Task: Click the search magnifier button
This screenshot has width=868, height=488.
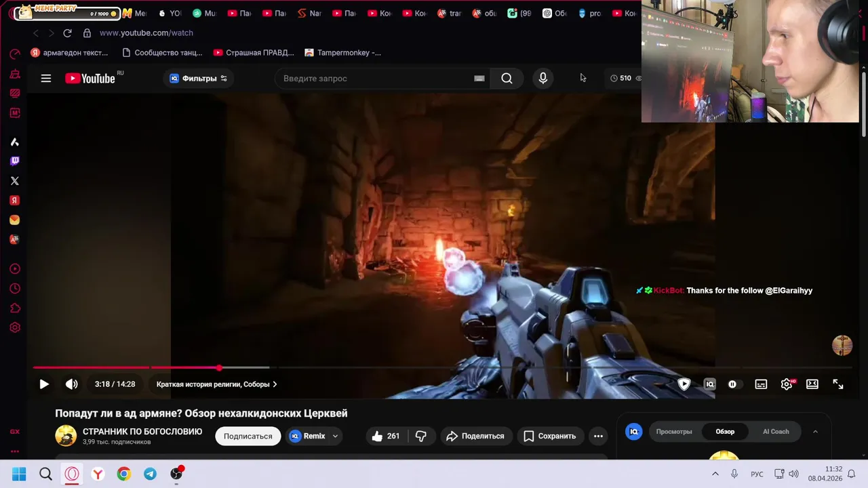Action: 507,79
